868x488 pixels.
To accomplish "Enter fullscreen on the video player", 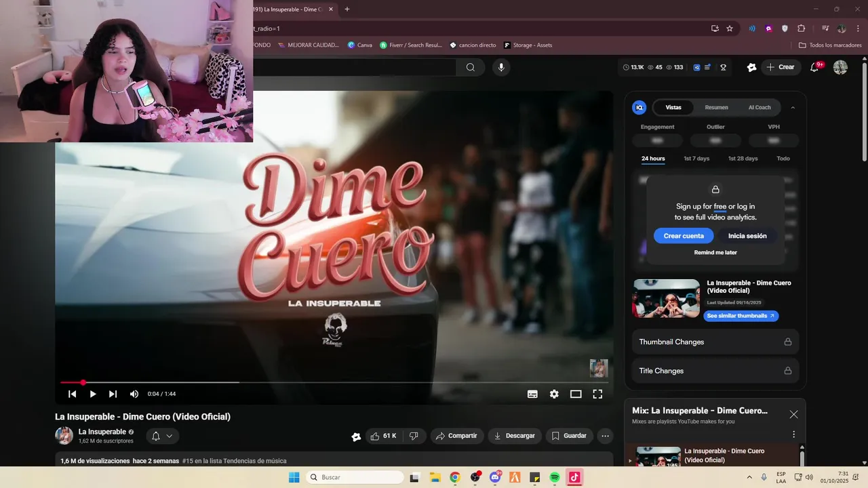I will (x=597, y=394).
